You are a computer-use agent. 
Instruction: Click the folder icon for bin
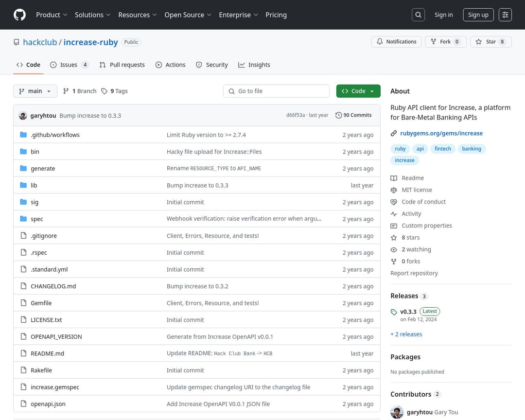(x=23, y=151)
